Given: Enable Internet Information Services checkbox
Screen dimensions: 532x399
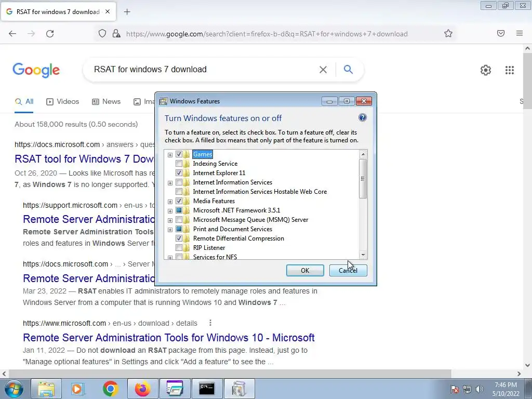Looking at the screenshot, I should click(179, 182).
